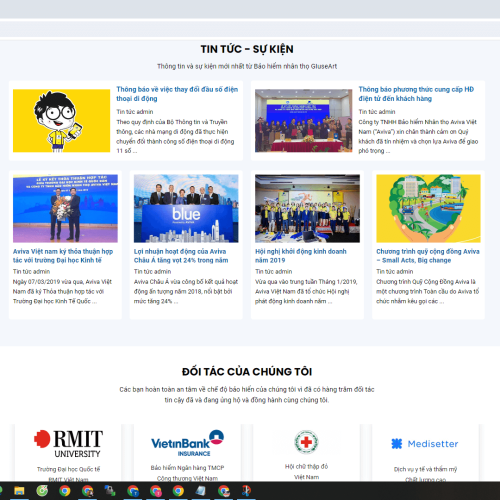This screenshot has width=500, height=500.
Task: Open the flower bouquet handover photo thumbnail
Action: [65, 208]
